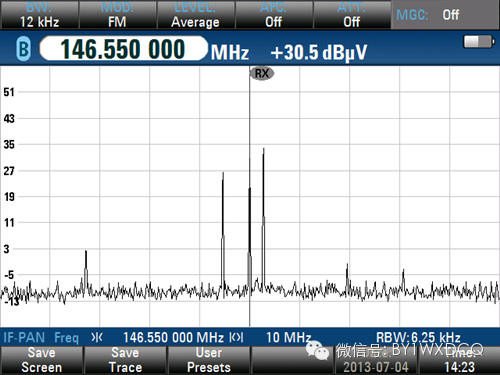Click the Save Trace softkey
The width and height of the screenshot is (500, 375).
125,360
